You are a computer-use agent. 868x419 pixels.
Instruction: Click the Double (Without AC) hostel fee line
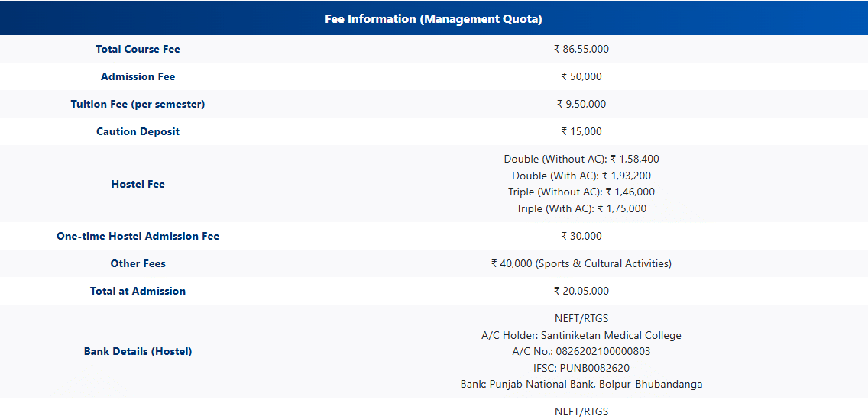click(581, 160)
